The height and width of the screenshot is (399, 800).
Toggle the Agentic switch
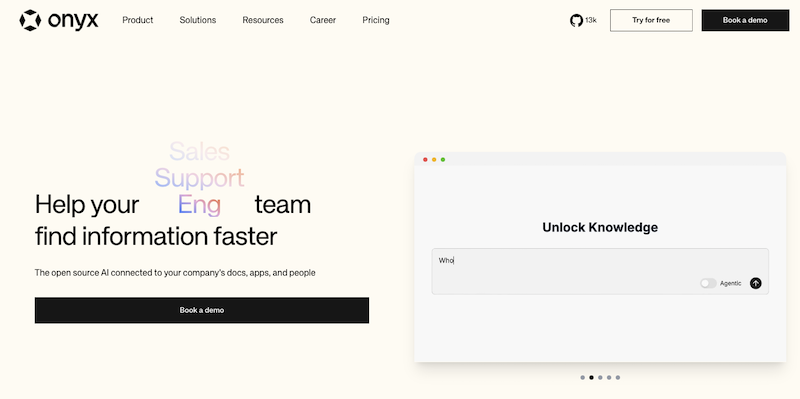[708, 283]
